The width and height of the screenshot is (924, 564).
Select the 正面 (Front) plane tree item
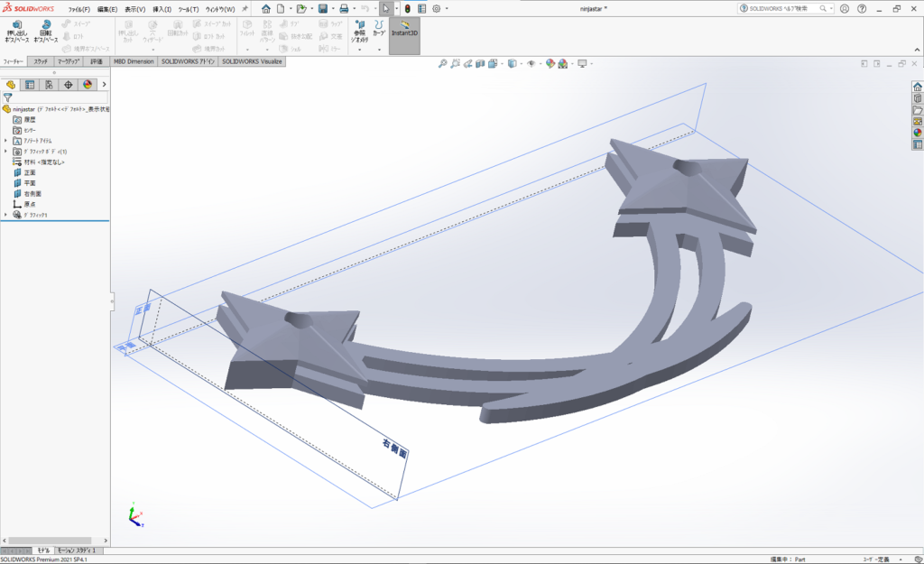[24, 172]
